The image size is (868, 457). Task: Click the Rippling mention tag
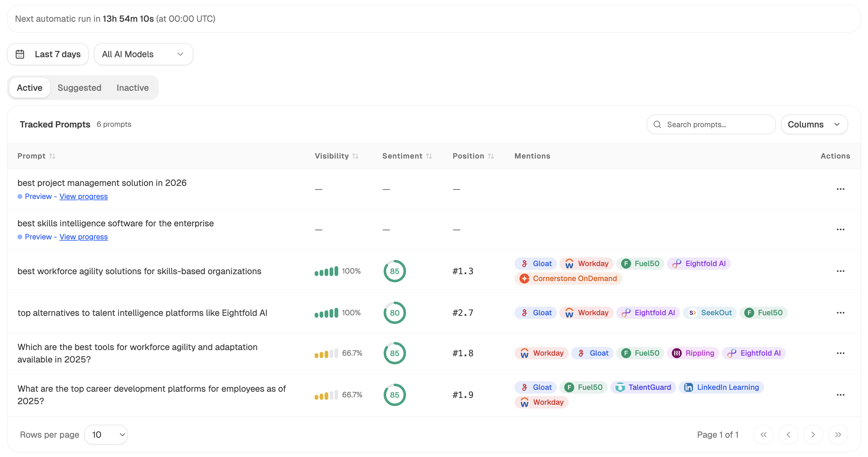pos(693,353)
